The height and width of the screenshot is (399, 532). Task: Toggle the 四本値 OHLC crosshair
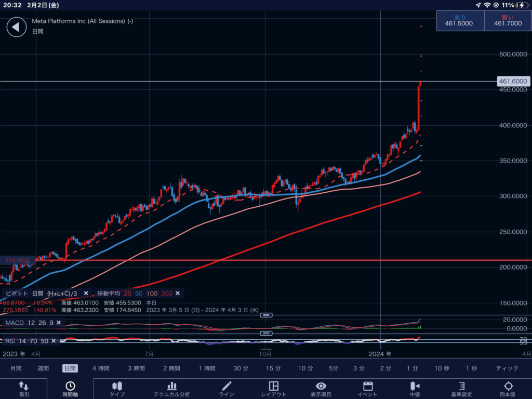[508, 389]
